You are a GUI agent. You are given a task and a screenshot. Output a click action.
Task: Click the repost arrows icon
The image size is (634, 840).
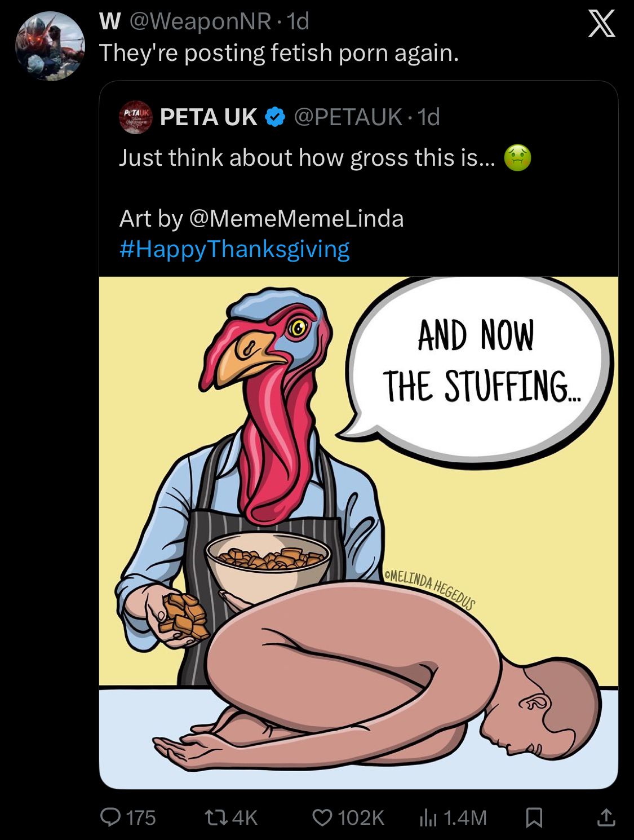(x=215, y=817)
